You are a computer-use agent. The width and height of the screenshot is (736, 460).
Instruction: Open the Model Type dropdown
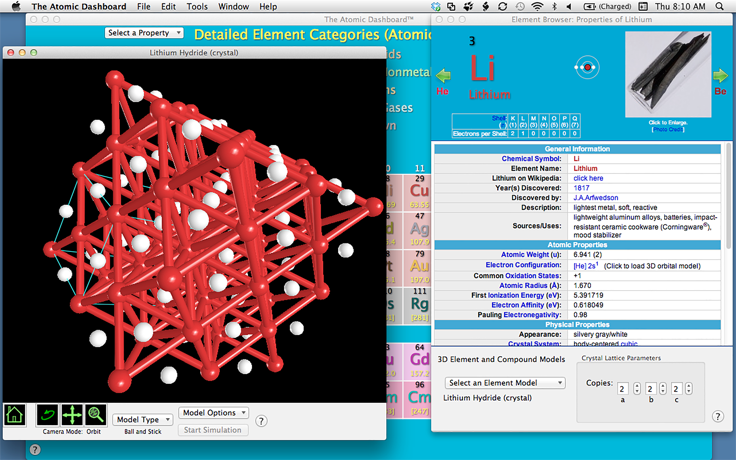[143, 419]
